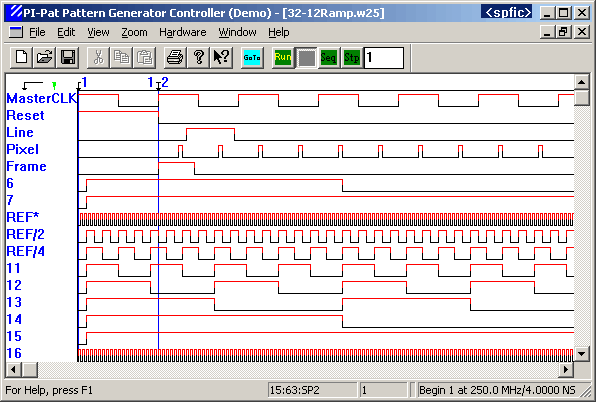
Task: Click the Seq toolbar button
Action: click(x=329, y=58)
